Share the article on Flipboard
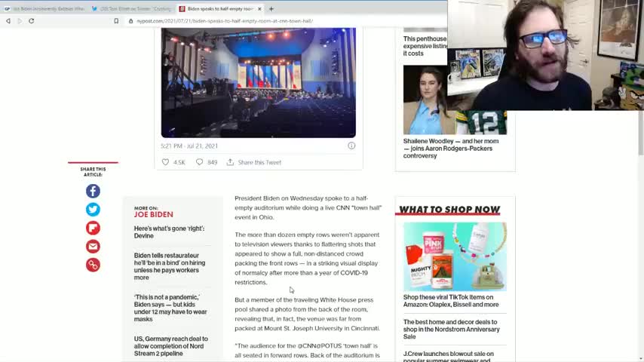The width and height of the screenshot is (644, 362). (x=93, y=228)
